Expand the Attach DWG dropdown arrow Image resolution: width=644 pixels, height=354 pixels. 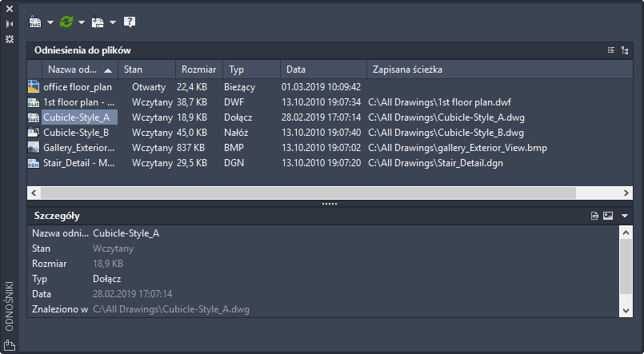[x=50, y=22]
